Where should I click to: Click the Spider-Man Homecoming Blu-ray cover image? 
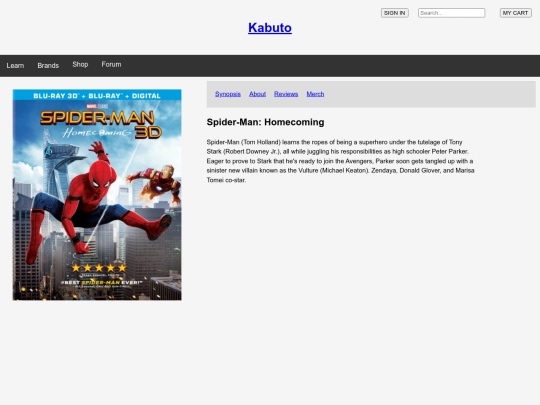pos(97,195)
